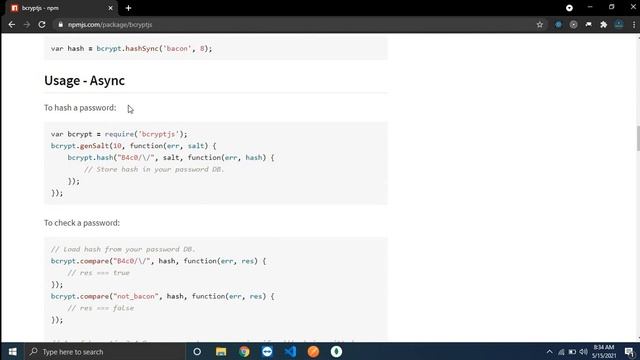The height and width of the screenshot is (360, 640).
Task: Bookmark this page with the star icon
Action: pos(540,24)
